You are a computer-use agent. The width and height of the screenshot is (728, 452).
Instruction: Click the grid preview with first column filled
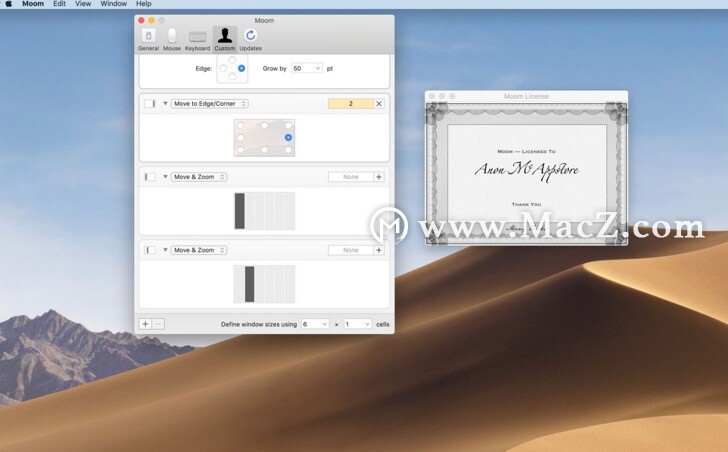coord(264,211)
